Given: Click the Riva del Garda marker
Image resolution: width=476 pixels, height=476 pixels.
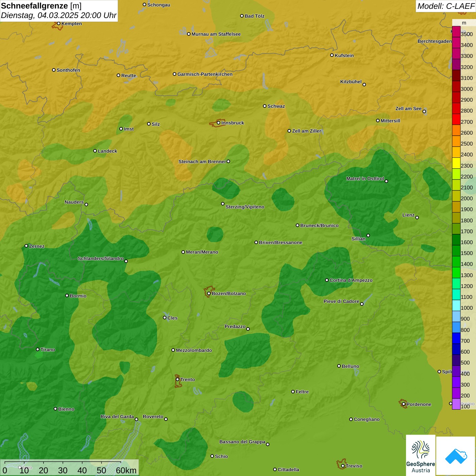Looking at the screenshot, I should 136,419.
